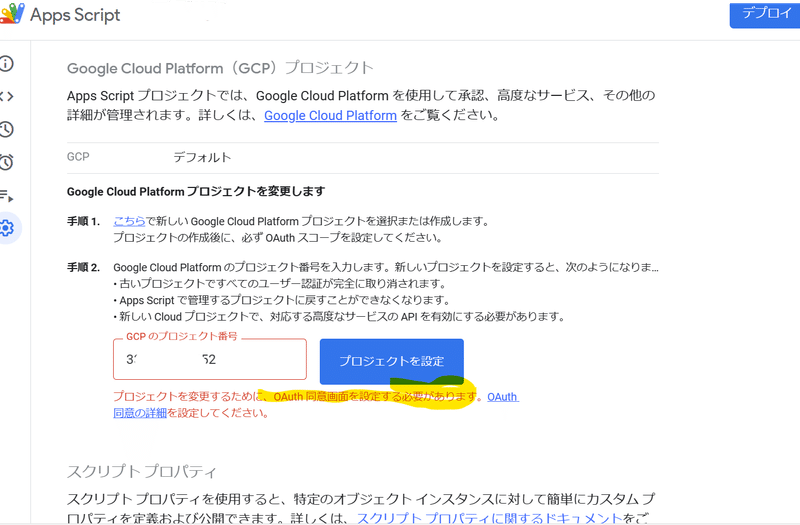Open project history clock icon in sidebar

(6, 129)
